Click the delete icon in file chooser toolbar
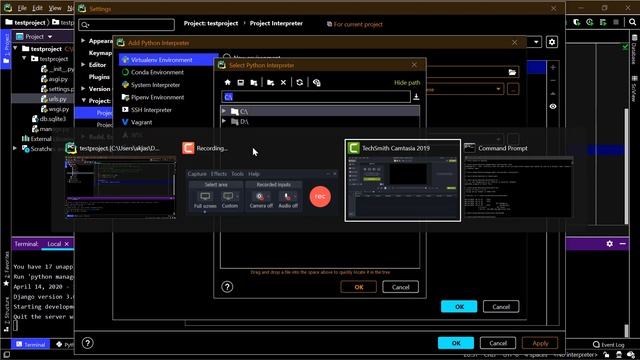This screenshot has height=360, width=640. (x=283, y=82)
